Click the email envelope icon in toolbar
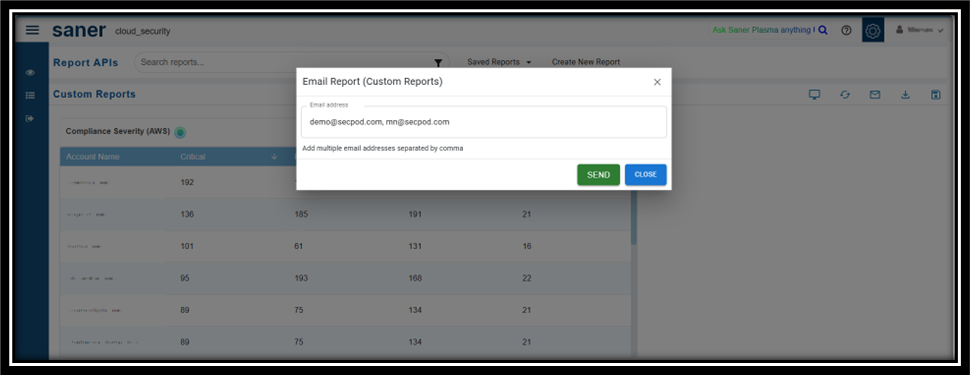 pos(875,95)
